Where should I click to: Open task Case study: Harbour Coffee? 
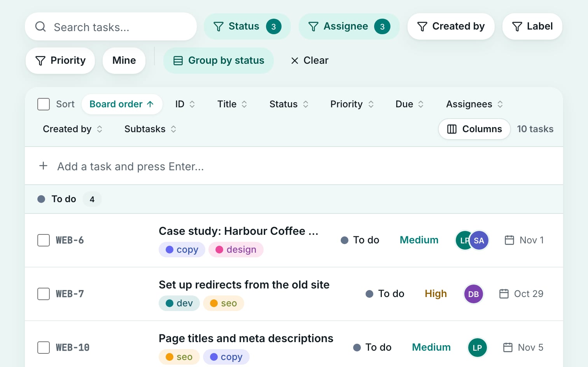[x=238, y=231]
